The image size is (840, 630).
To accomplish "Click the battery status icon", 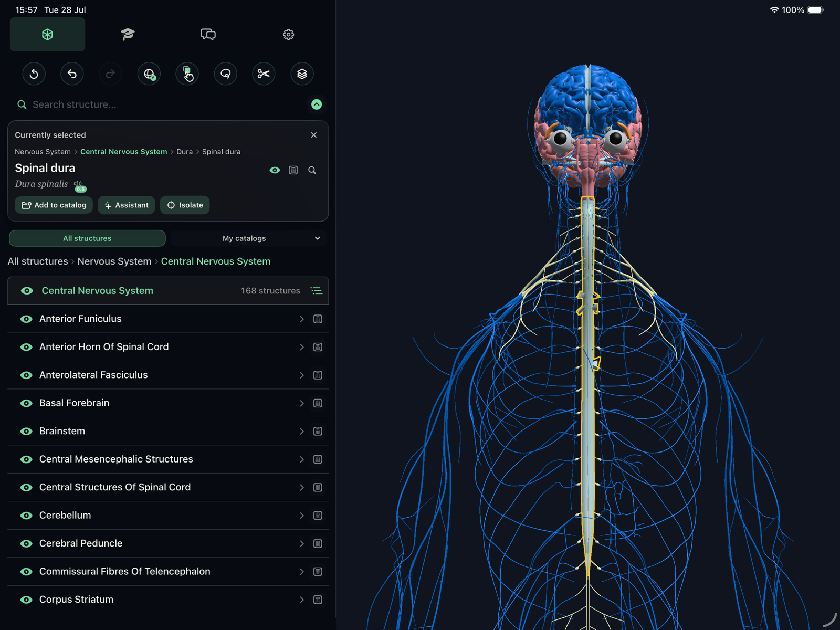I will (x=815, y=10).
